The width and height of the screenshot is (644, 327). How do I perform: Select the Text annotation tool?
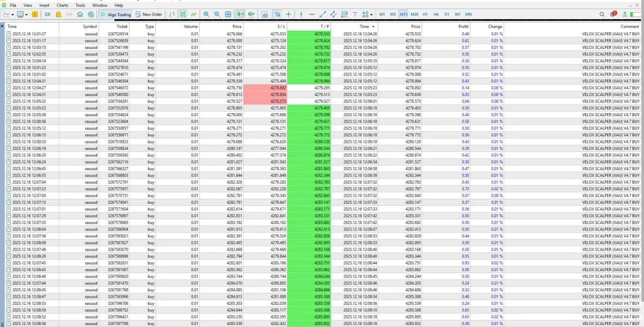pos(356,14)
